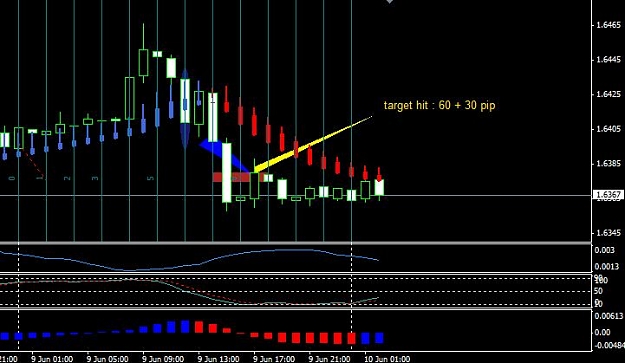Screen dimensions: 625x363
Task: Click the '10 Jun 01:00' time label
Action: point(387,359)
